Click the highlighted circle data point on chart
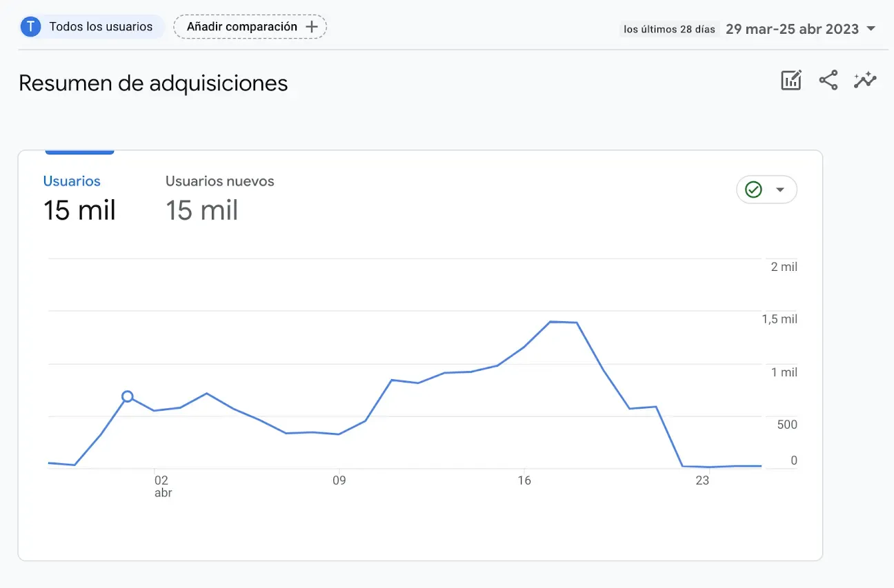Image resolution: width=894 pixels, height=588 pixels. pos(127,396)
